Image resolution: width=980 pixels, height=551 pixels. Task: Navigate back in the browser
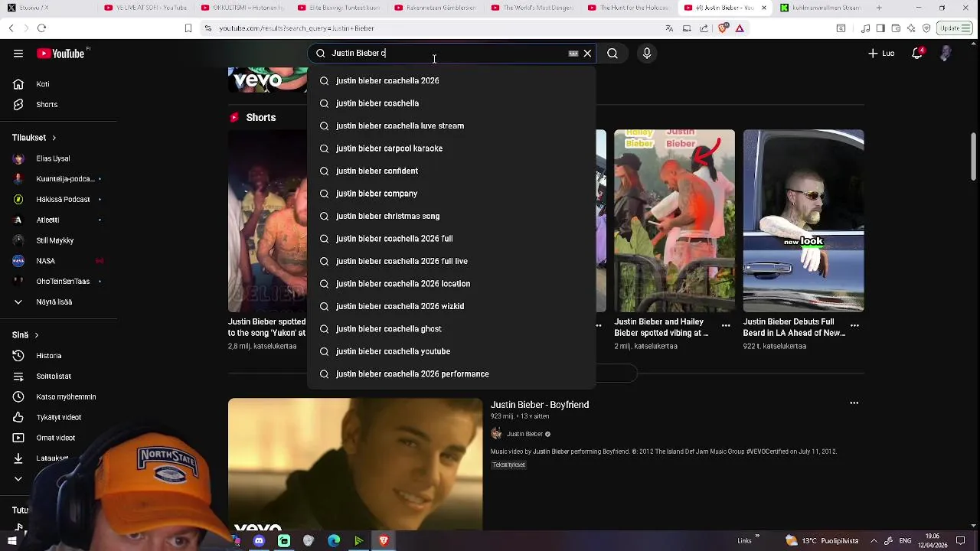click(11, 28)
